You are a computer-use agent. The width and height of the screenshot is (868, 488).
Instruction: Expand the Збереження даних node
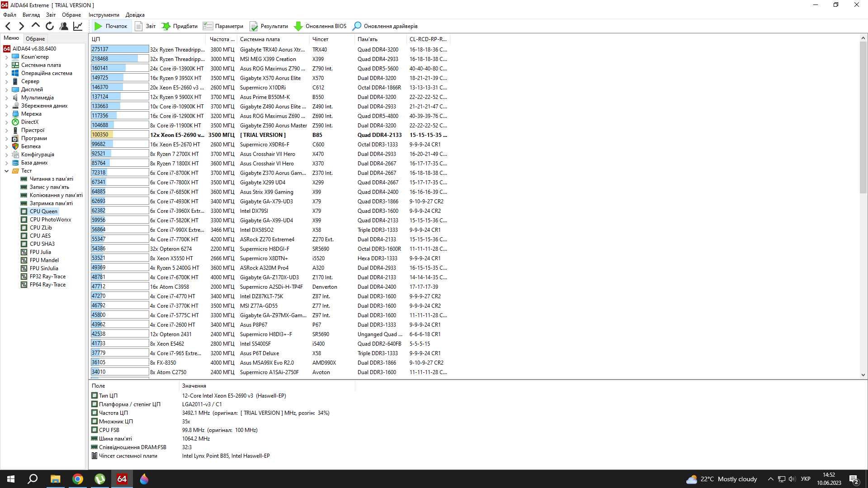click(6, 106)
